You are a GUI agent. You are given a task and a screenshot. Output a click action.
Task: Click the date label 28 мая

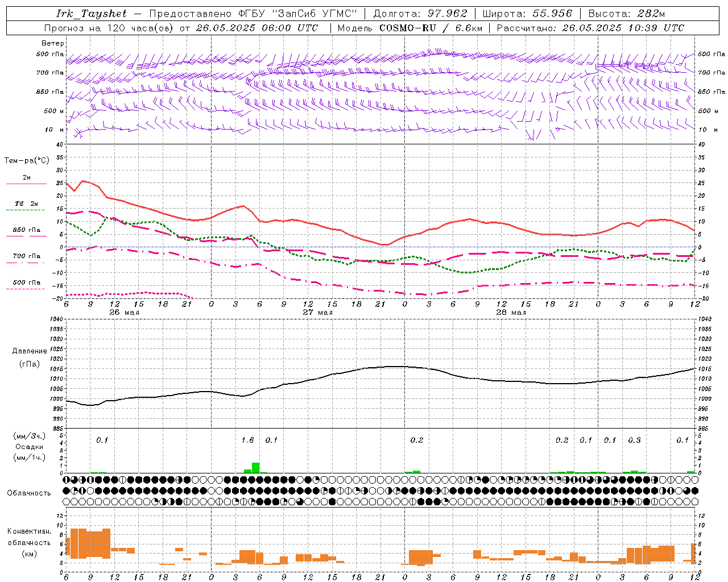coord(511,313)
